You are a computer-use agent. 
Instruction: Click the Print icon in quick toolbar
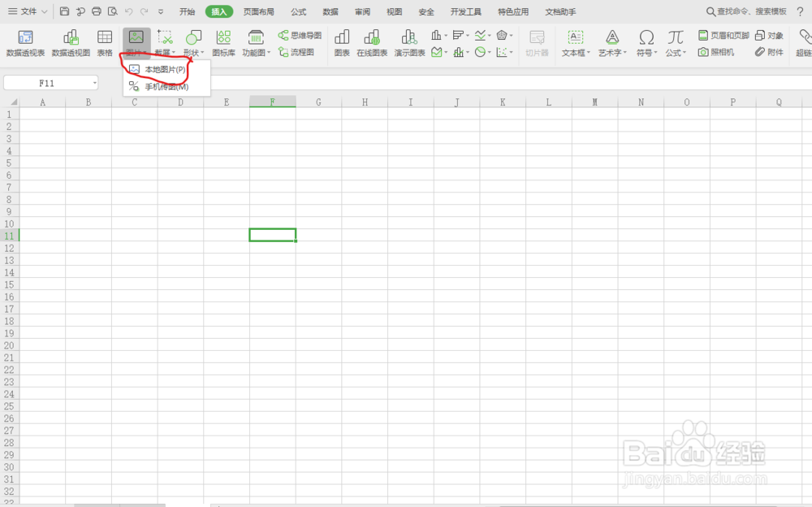coord(97,11)
